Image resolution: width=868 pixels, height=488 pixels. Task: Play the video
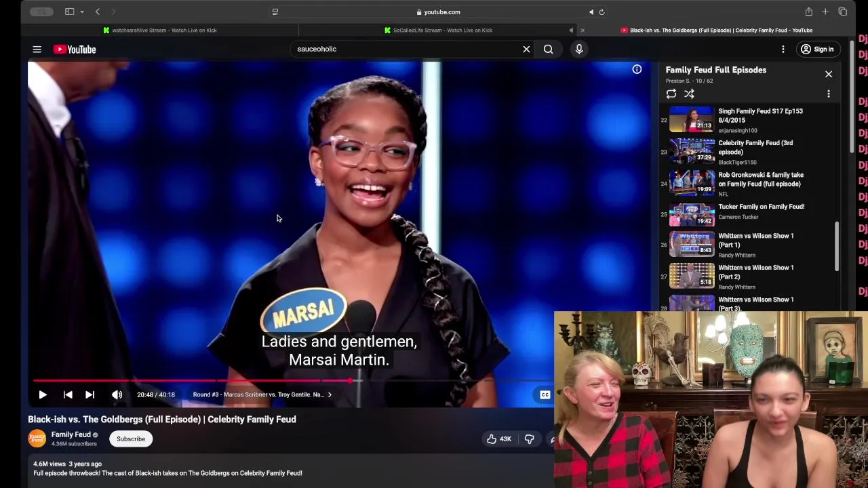coord(43,394)
